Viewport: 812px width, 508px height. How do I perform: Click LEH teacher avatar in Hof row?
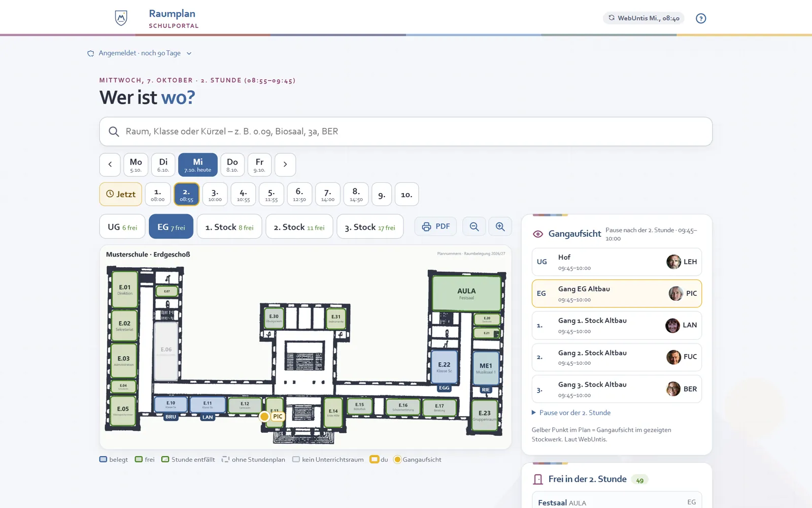[x=673, y=262]
